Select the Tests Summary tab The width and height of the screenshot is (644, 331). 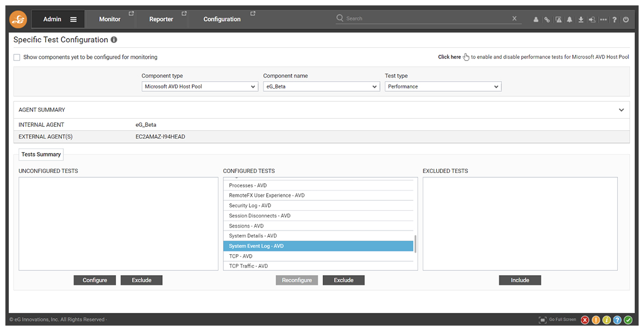(x=41, y=154)
